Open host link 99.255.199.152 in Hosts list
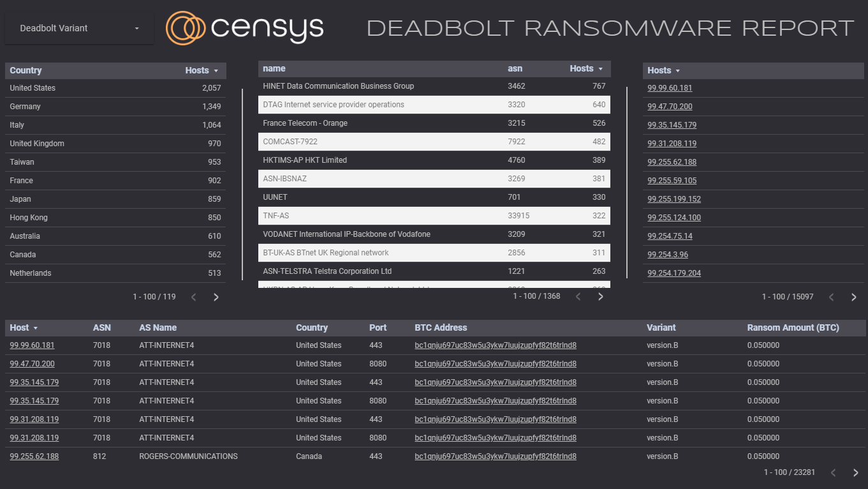This screenshot has width=868, height=489. coord(674,199)
